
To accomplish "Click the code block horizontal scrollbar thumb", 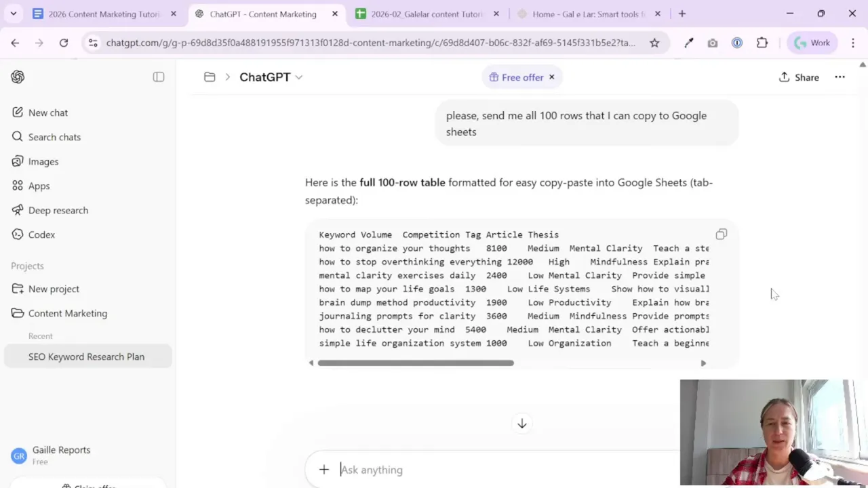I will point(416,363).
